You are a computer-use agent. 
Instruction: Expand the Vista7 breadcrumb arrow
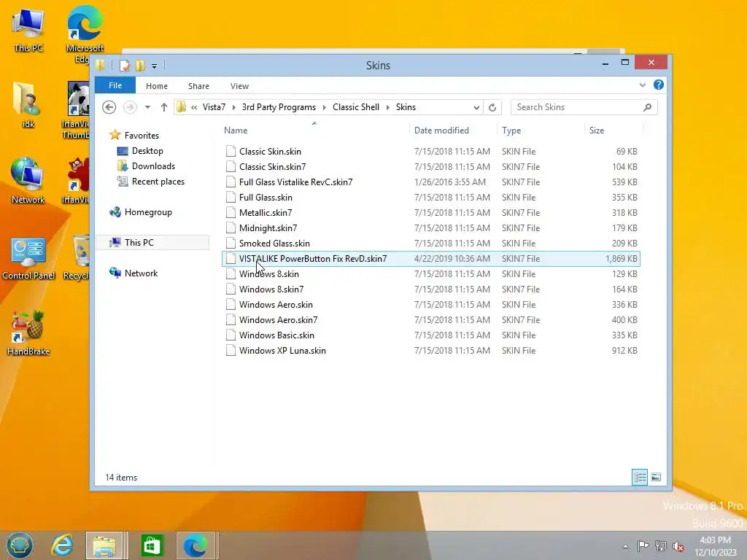coord(234,108)
